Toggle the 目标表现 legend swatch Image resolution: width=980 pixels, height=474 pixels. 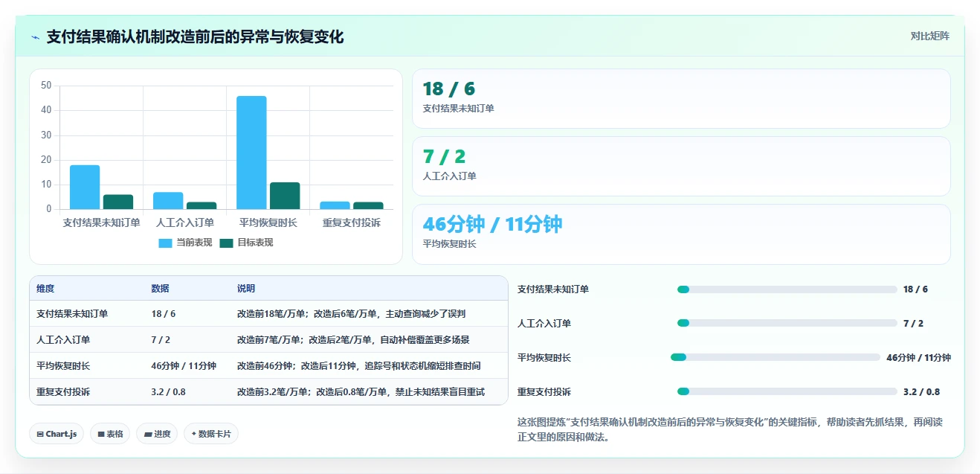point(227,243)
